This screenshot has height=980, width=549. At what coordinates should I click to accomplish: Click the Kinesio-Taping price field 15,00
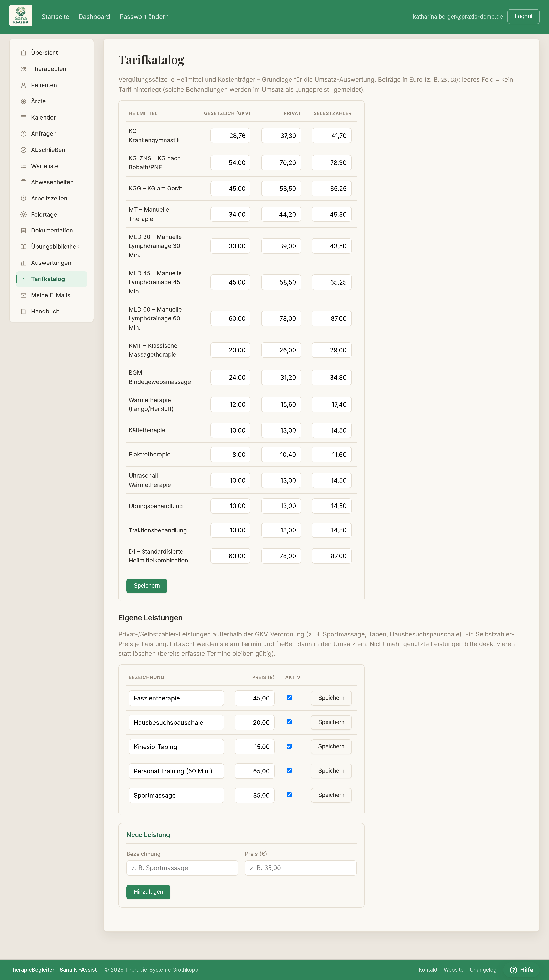pos(254,747)
